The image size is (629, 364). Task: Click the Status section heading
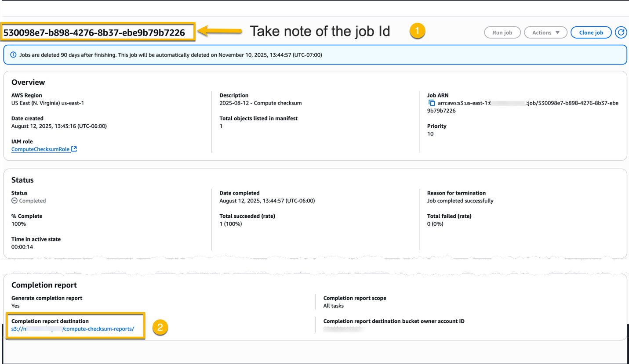coord(22,180)
